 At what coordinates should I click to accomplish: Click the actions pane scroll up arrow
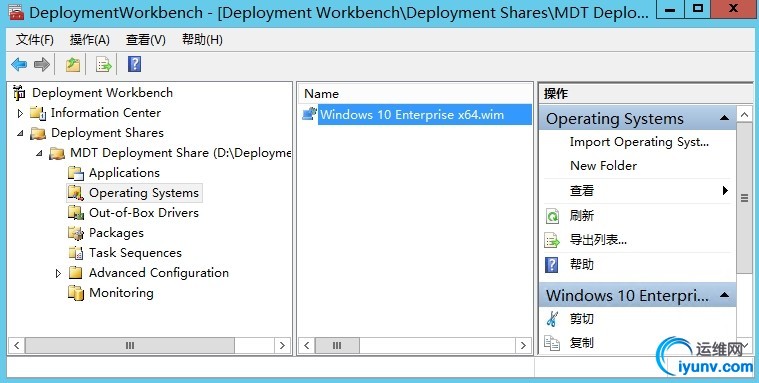click(744, 115)
